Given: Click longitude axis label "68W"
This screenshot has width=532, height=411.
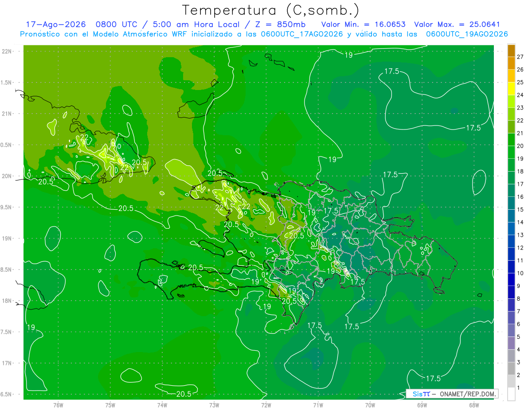Looking at the screenshot, I should pyautogui.click(x=474, y=405).
